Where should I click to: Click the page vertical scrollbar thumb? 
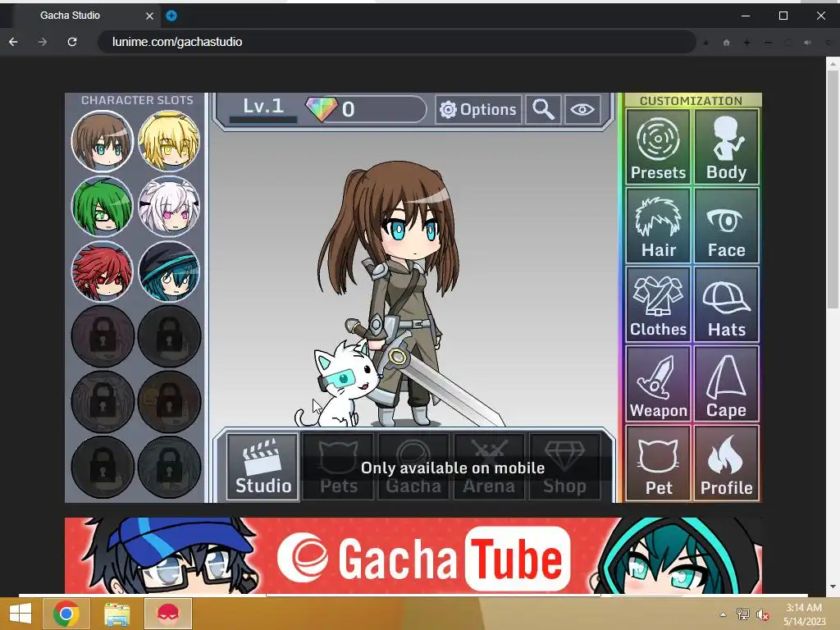[832, 189]
